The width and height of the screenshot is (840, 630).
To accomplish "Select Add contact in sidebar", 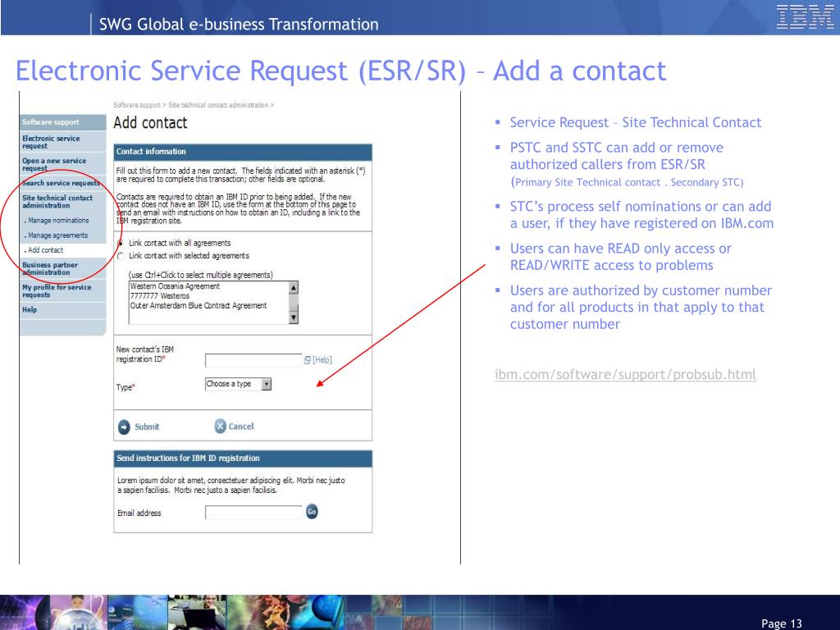I will click(x=45, y=250).
